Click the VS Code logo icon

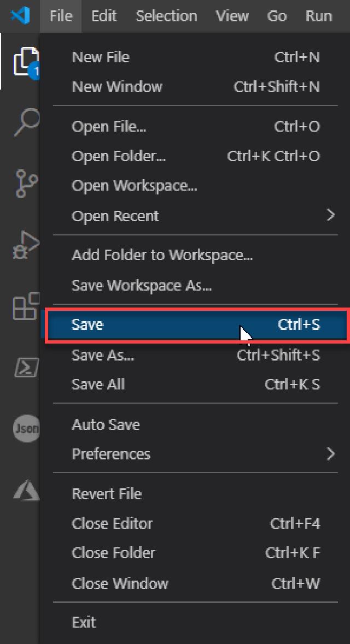point(21,16)
